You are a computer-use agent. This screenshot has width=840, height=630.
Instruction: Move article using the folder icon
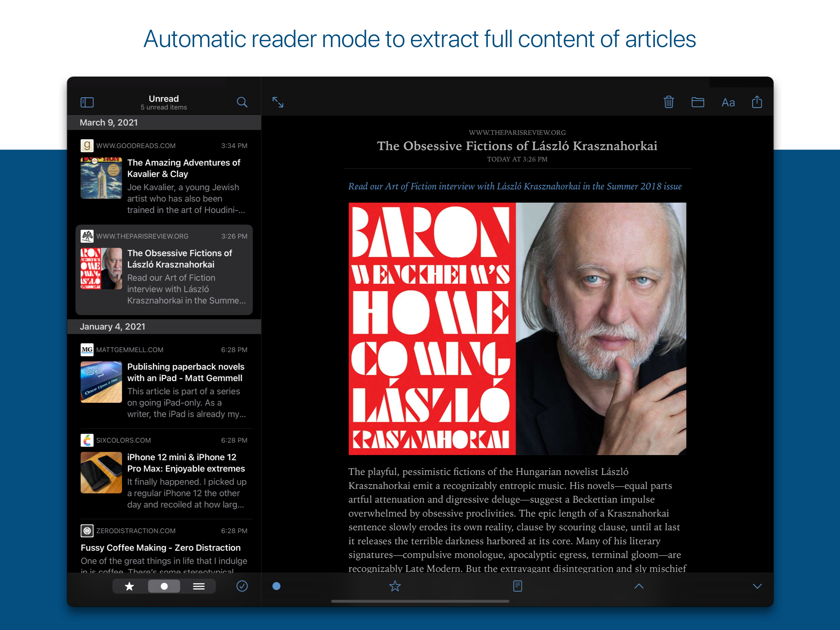point(698,102)
